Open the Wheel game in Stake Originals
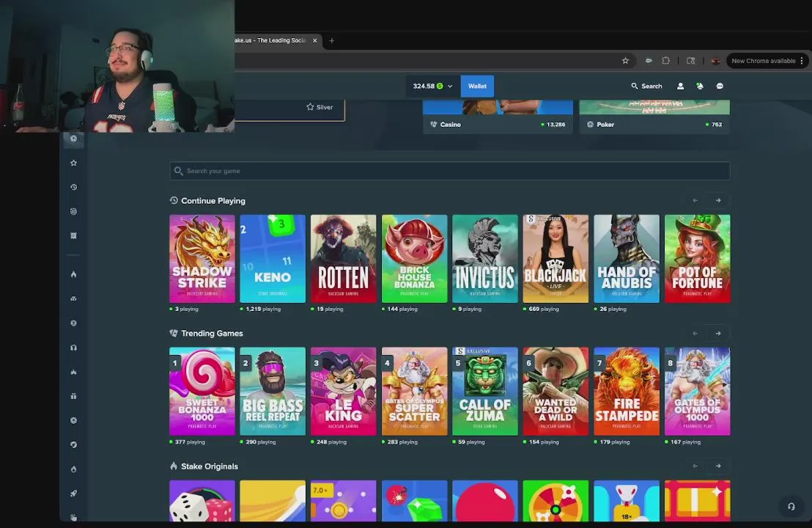The width and height of the screenshot is (812, 528). (x=556, y=501)
